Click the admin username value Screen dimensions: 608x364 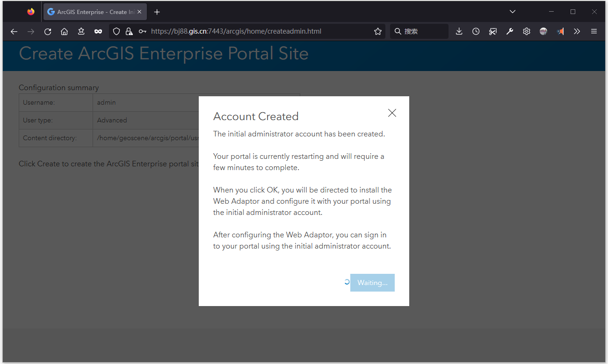point(107,102)
